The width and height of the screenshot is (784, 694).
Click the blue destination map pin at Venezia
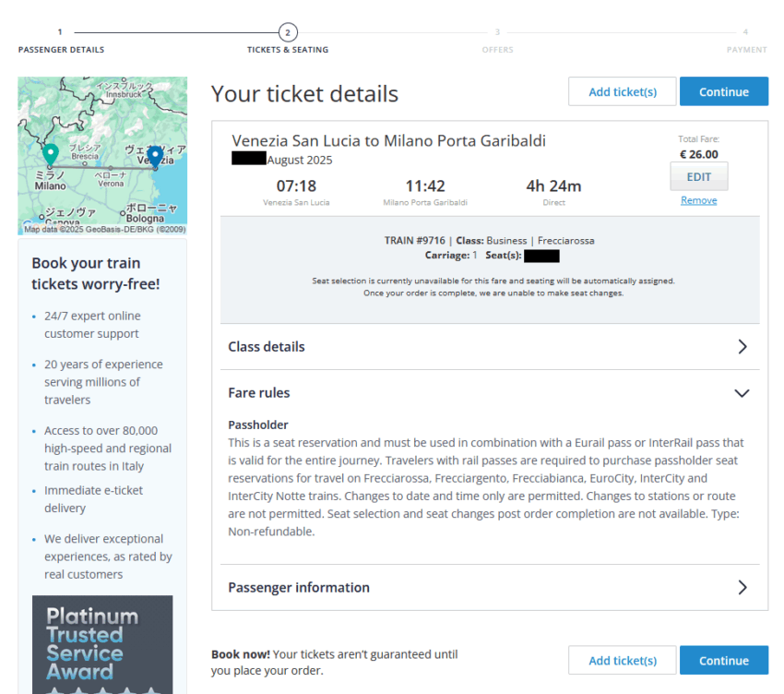tap(155, 156)
